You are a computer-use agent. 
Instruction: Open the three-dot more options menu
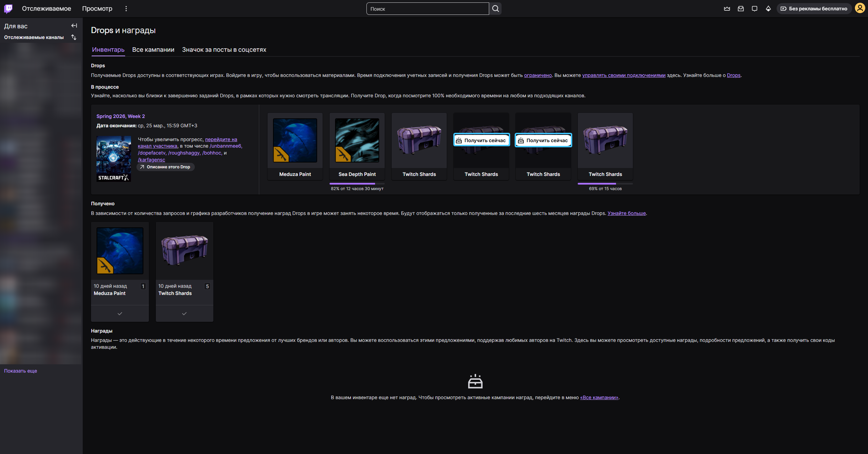pos(126,9)
